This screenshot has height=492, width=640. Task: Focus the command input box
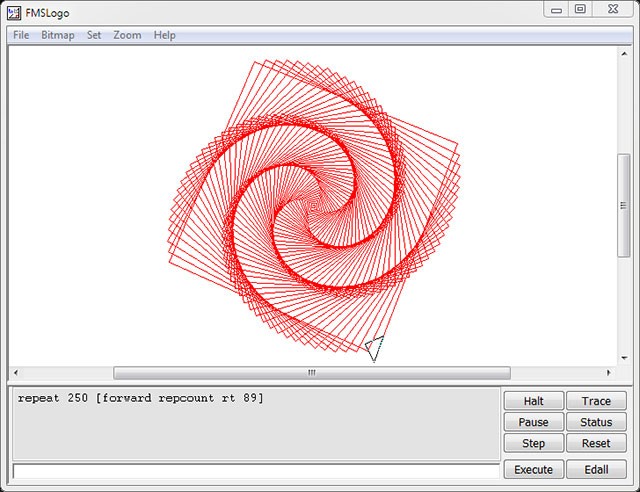click(255, 470)
